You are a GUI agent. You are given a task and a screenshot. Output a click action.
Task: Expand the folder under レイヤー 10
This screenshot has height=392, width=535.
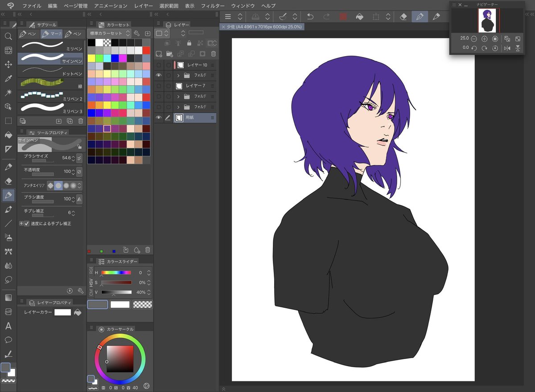(x=178, y=76)
